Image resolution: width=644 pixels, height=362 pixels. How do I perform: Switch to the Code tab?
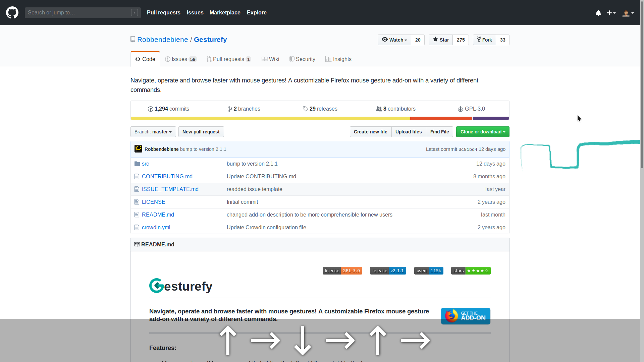(x=145, y=59)
